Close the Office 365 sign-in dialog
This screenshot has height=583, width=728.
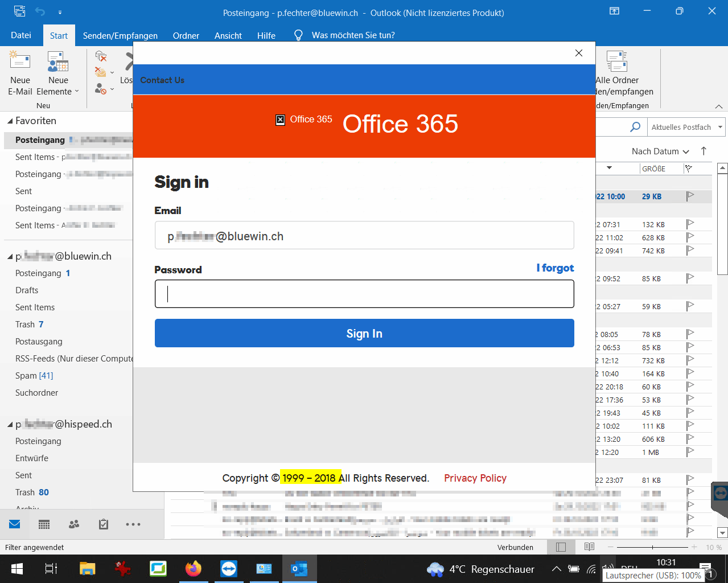coord(579,53)
